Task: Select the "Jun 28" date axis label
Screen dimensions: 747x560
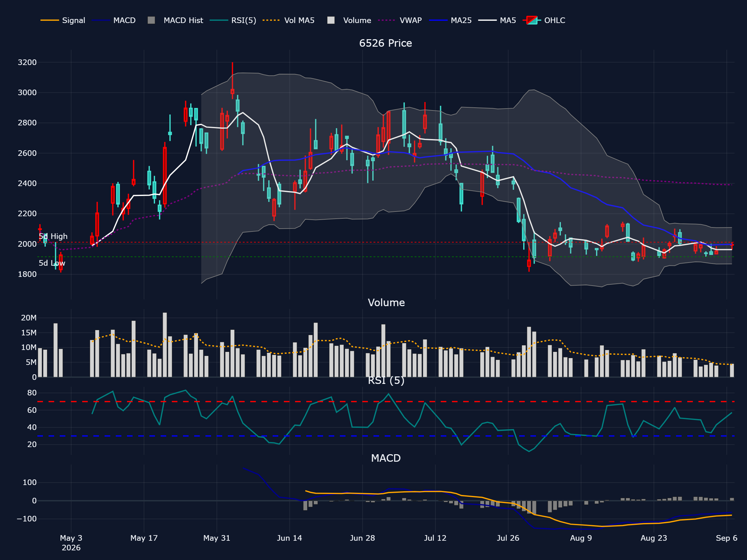Action: tap(362, 538)
